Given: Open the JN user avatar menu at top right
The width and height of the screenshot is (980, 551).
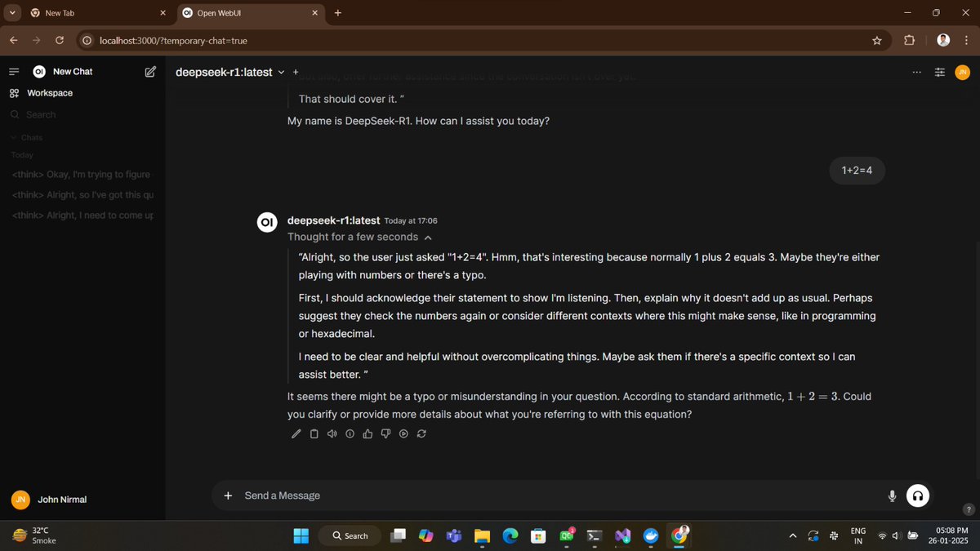Looking at the screenshot, I should click(x=963, y=72).
